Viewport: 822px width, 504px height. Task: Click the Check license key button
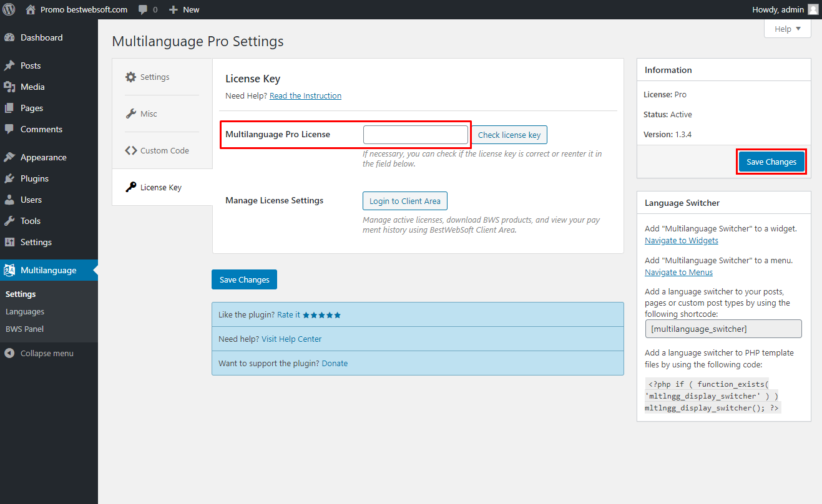(x=509, y=135)
